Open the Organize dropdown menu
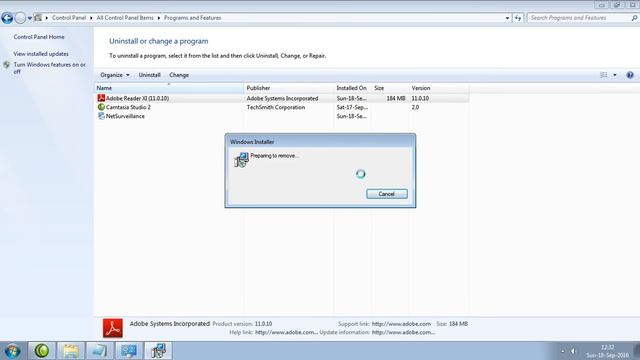 (115, 75)
